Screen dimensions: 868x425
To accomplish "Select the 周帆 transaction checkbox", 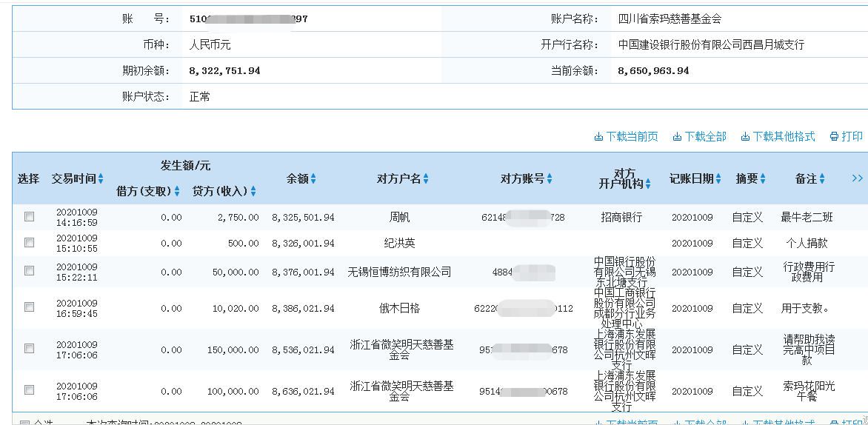I will pyautogui.click(x=29, y=217).
